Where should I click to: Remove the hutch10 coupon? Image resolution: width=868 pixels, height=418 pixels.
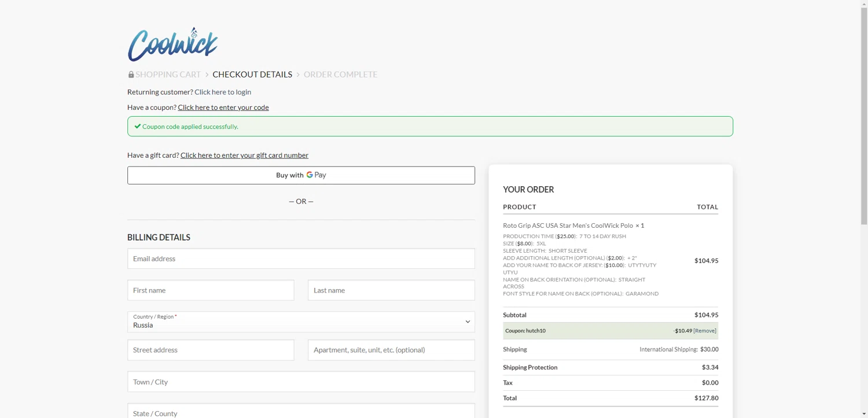[705, 331]
